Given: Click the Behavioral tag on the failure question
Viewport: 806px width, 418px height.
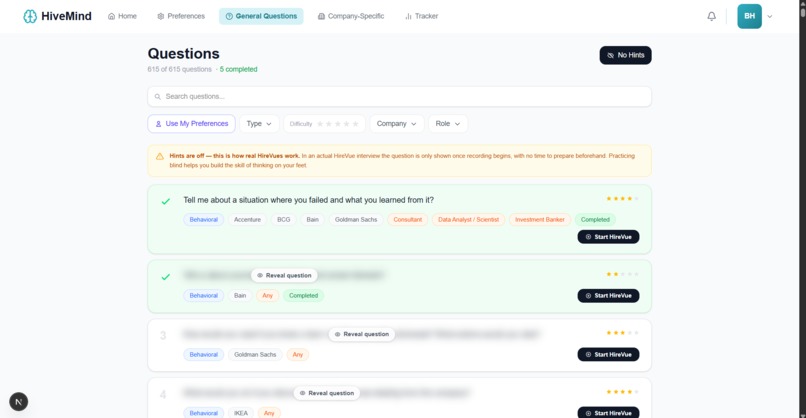Looking at the screenshot, I should [204, 220].
